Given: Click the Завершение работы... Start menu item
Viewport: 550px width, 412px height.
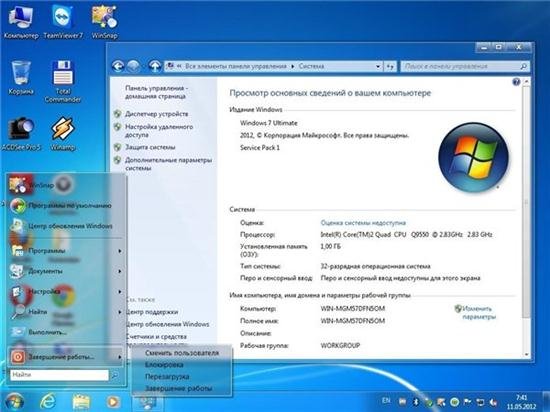Looking at the screenshot, I should [65, 357].
